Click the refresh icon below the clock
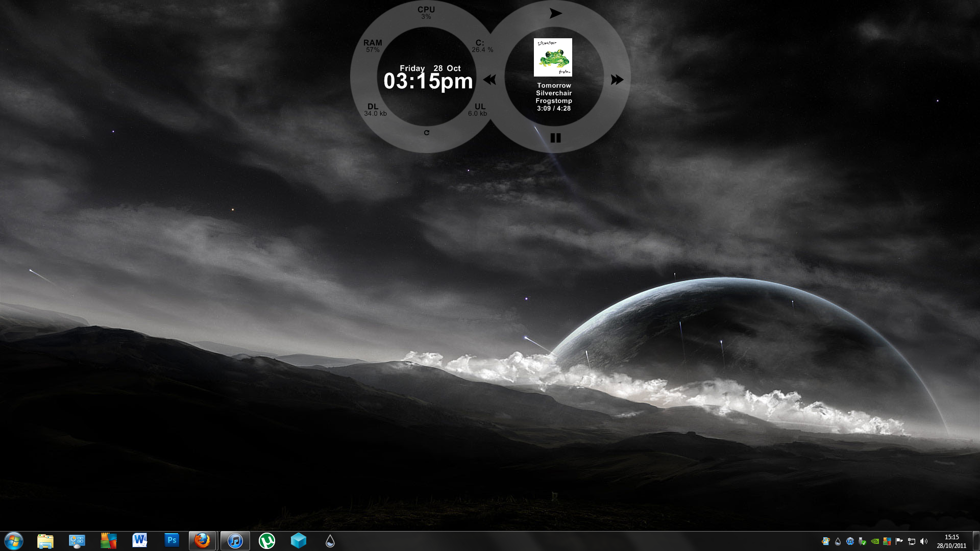Image resolution: width=980 pixels, height=551 pixels. pos(427,133)
